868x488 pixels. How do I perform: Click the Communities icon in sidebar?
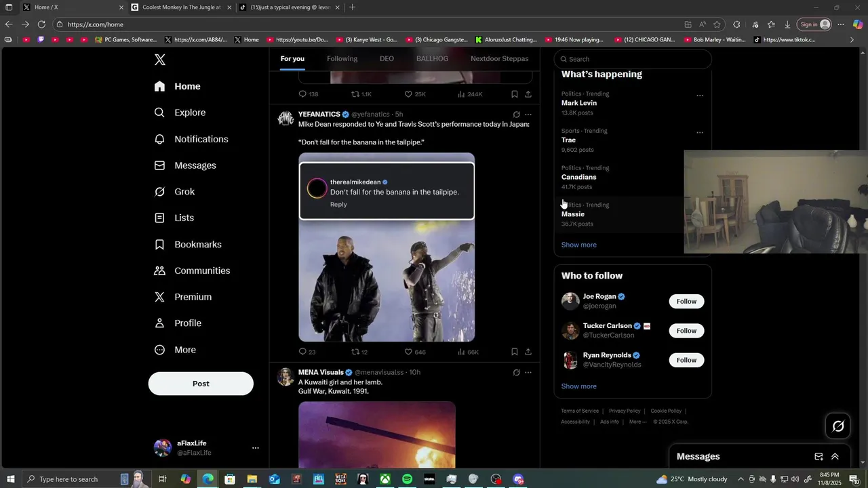[x=159, y=270]
